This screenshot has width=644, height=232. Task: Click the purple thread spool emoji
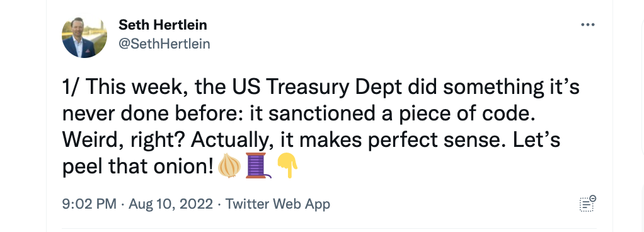coord(258,165)
